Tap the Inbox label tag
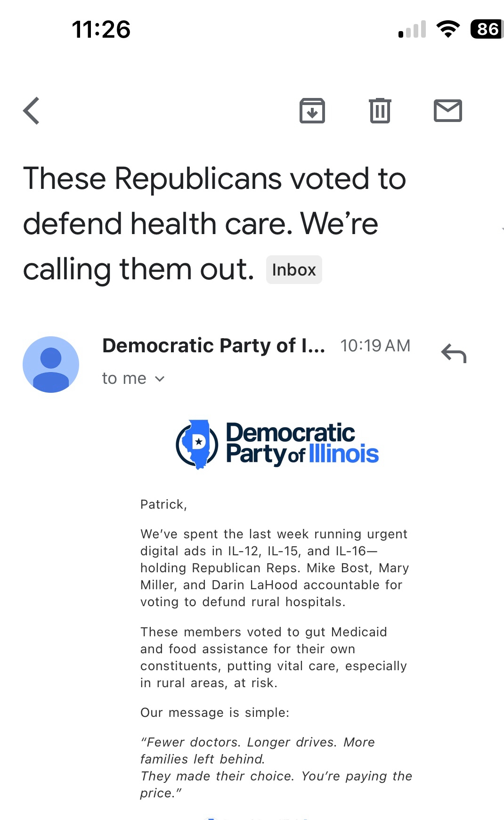Image resolution: width=504 pixels, height=820 pixels. pos(294,270)
